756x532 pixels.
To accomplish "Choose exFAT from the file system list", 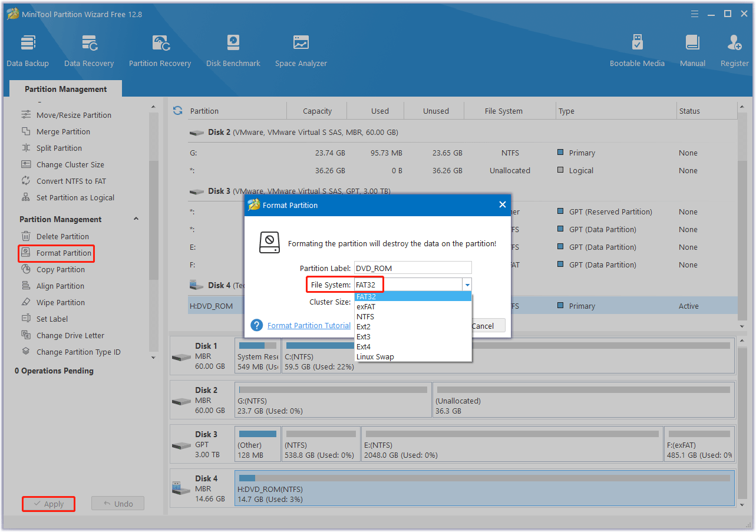I will (366, 307).
